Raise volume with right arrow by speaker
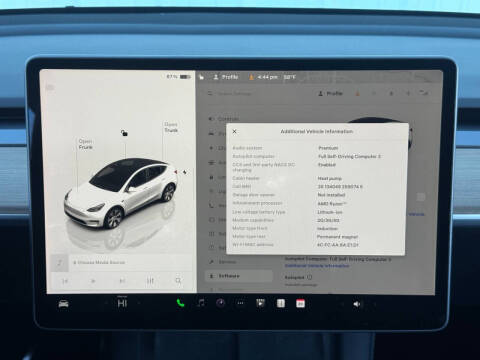This screenshot has height=360, width=480. pos(375,304)
